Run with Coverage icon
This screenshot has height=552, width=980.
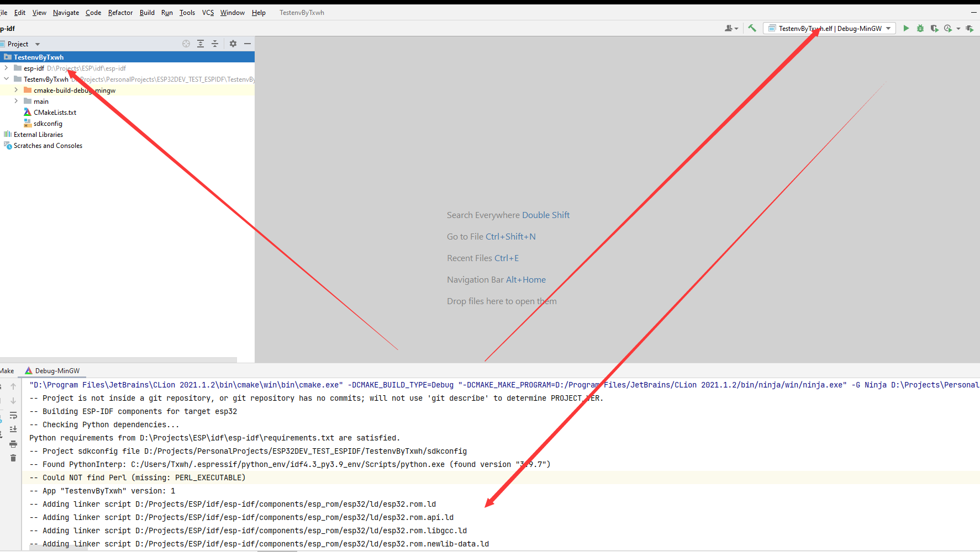934,28
